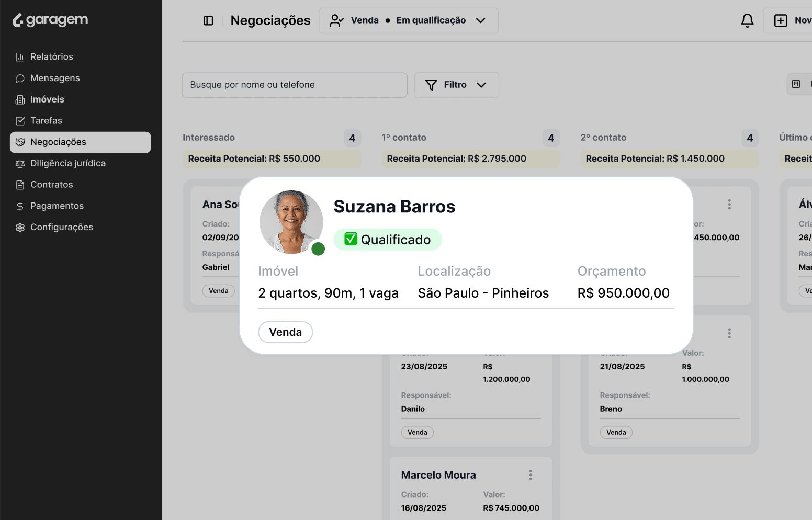Select Negociações in the sidebar
The height and width of the screenshot is (520, 812).
[58, 142]
